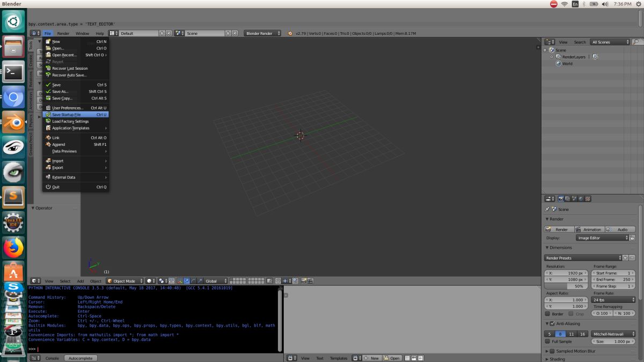Click the outliner search magnifier icon
Screen dimensions: 644x362
pos(636,42)
